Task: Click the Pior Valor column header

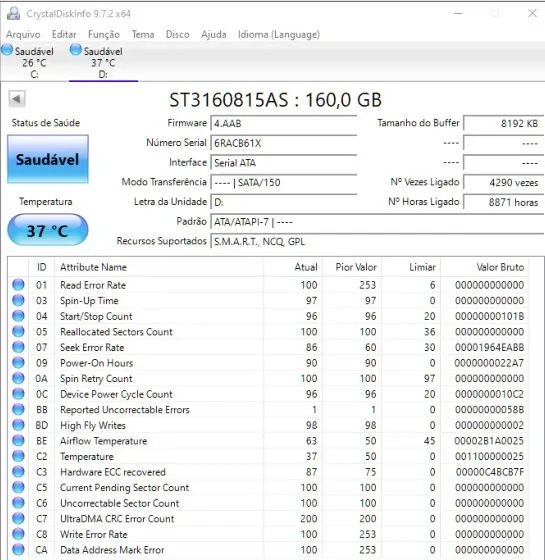Action: [352, 267]
